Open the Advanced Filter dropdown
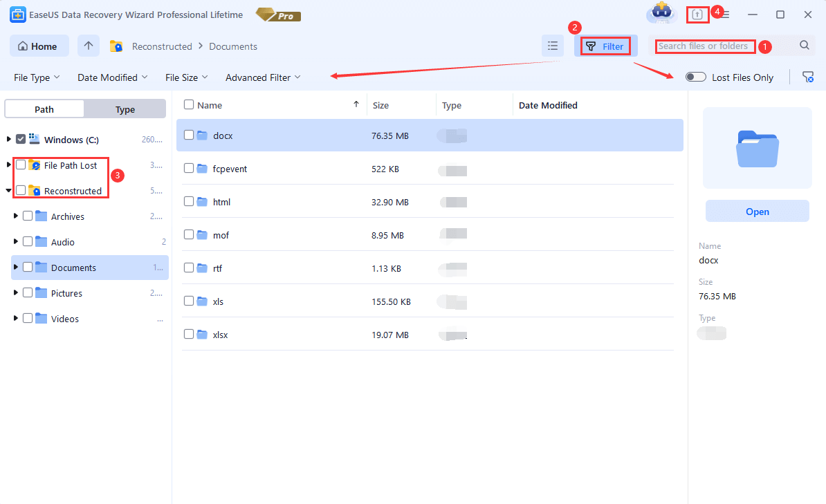Image resolution: width=826 pixels, height=504 pixels. pos(263,77)
